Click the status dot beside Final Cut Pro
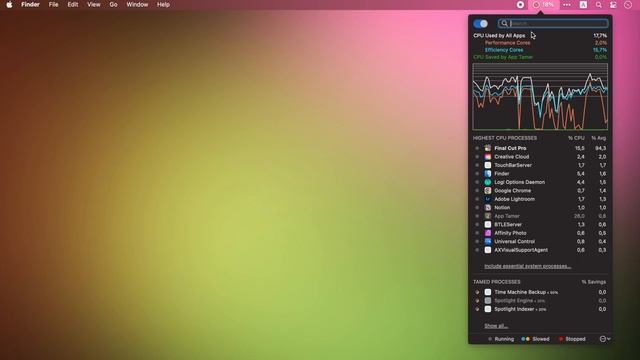 477,148
